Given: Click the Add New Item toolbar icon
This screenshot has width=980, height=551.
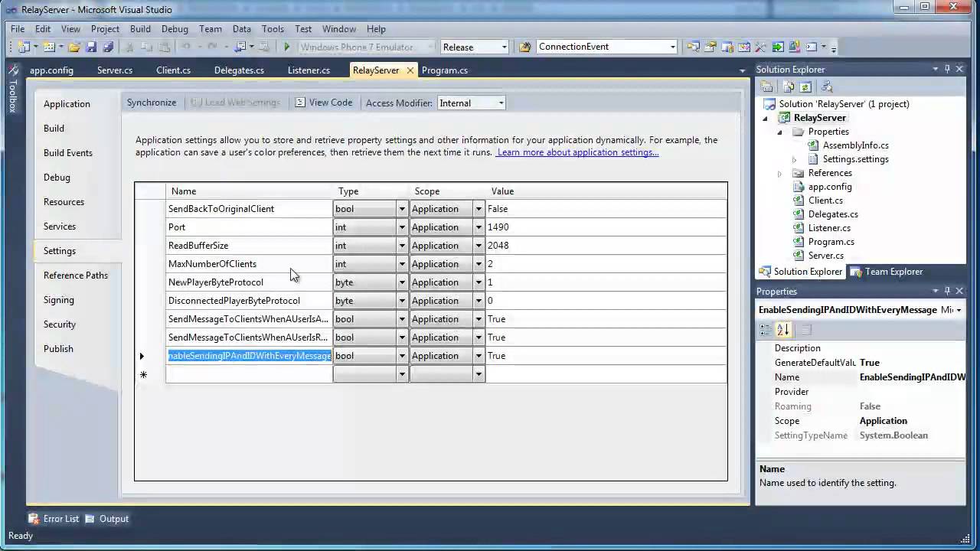Looking at the screenshot, I should click(x=49, y=47).
